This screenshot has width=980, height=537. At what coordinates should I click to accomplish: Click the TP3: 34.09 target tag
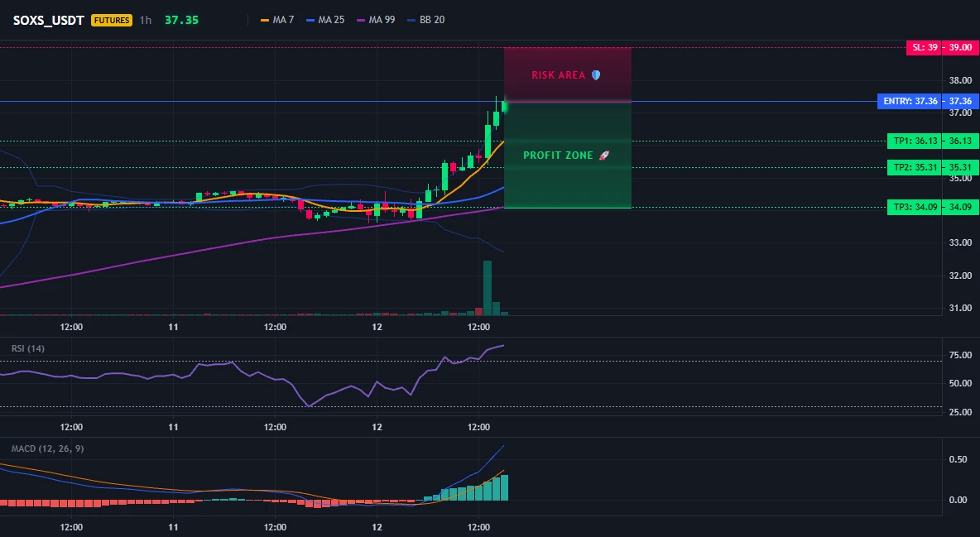[915, 207]
